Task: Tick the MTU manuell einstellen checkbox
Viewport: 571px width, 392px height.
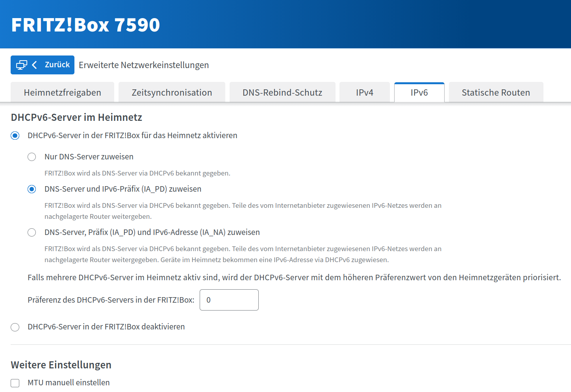Action: pyautogui.click(x=15, y=383)
